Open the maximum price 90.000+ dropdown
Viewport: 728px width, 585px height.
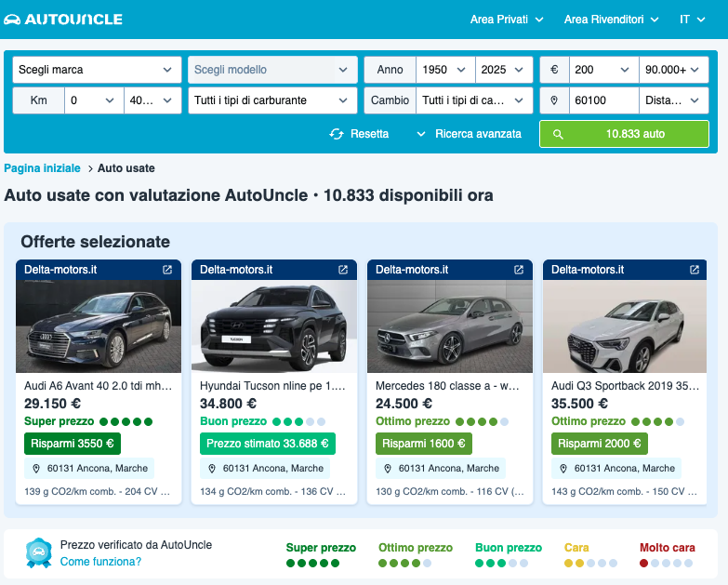674,70
